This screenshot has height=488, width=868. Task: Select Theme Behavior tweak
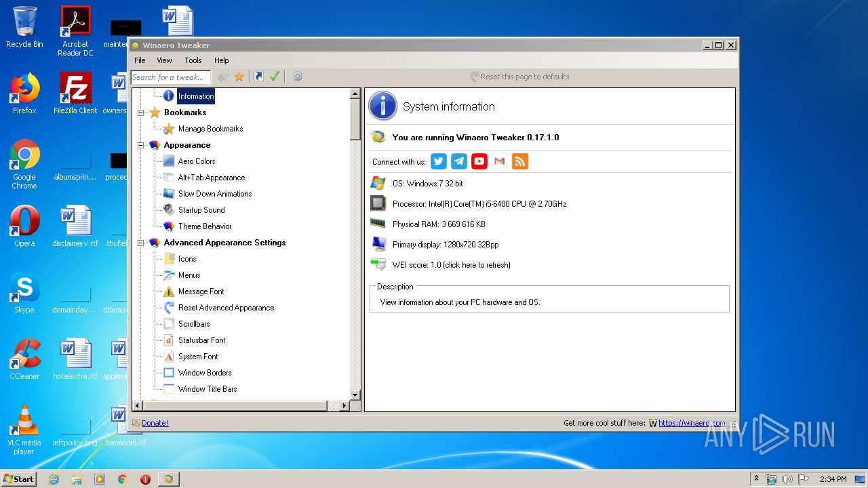[x=205, y=226]
